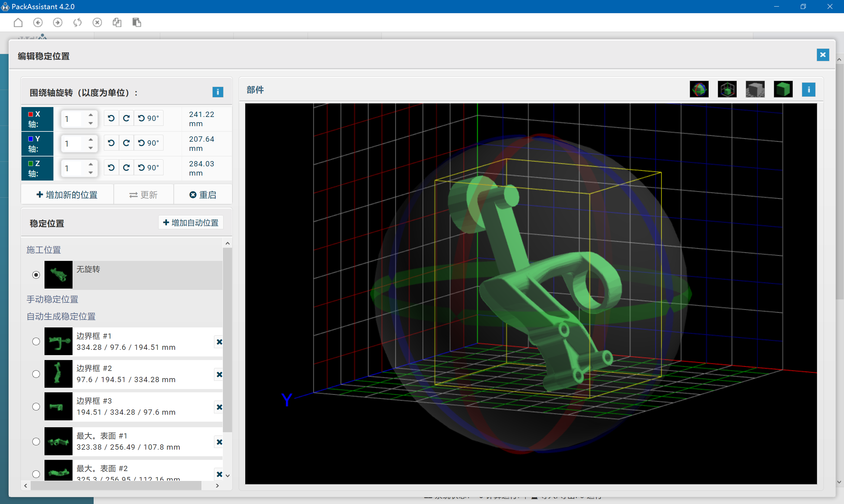This screenshot has height=504, width=844.
Task: Select the 无旋转 radio button
Action: 36,275
